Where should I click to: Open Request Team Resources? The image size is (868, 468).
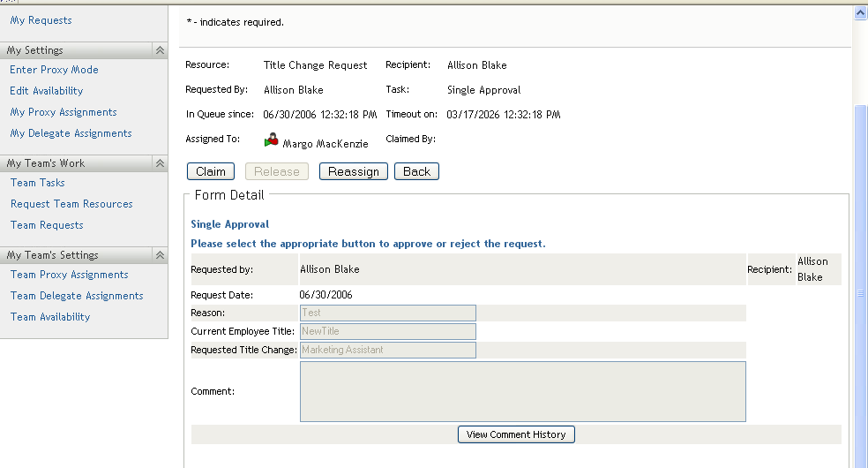[71, 204]
